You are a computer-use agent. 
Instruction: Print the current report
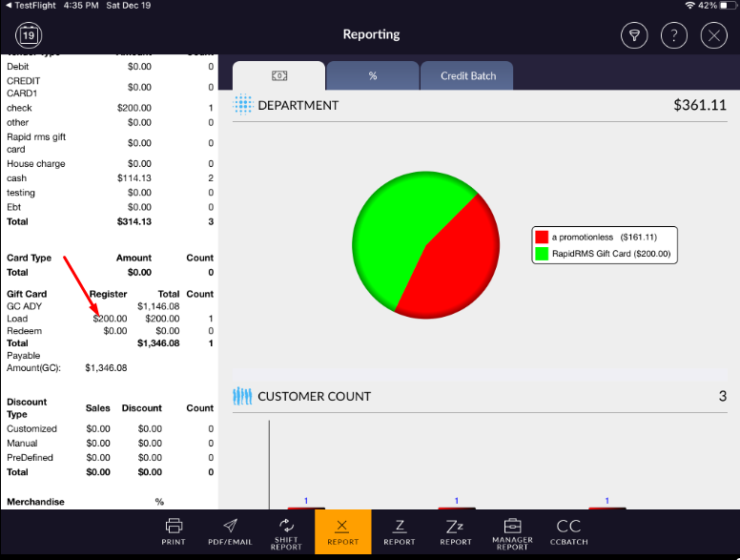[174, 531]
